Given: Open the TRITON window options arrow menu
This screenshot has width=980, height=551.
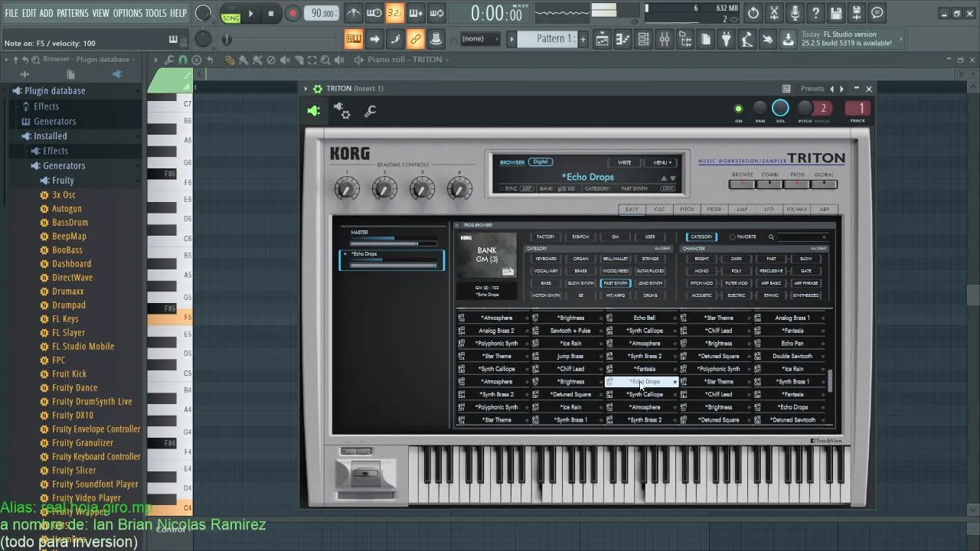Looking at the screenshot, I should [x=305, y=89].
